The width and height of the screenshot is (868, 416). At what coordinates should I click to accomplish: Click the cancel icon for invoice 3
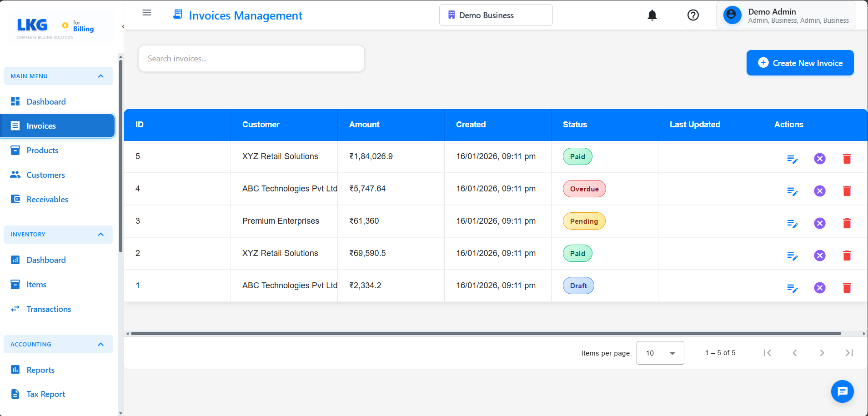point(819,223)
